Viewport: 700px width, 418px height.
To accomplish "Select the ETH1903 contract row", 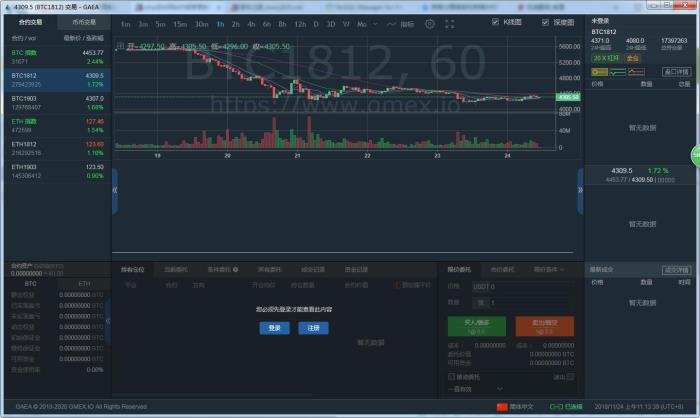I will pos(57,171).
